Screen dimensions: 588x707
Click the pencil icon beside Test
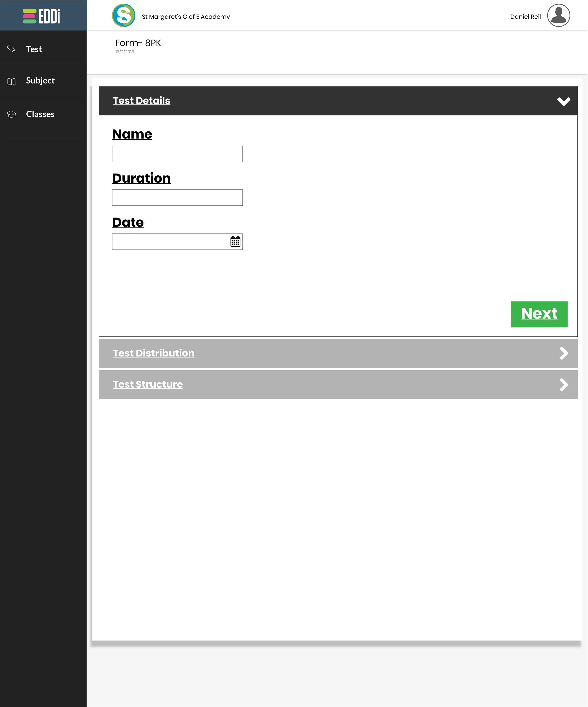point(11,49)
